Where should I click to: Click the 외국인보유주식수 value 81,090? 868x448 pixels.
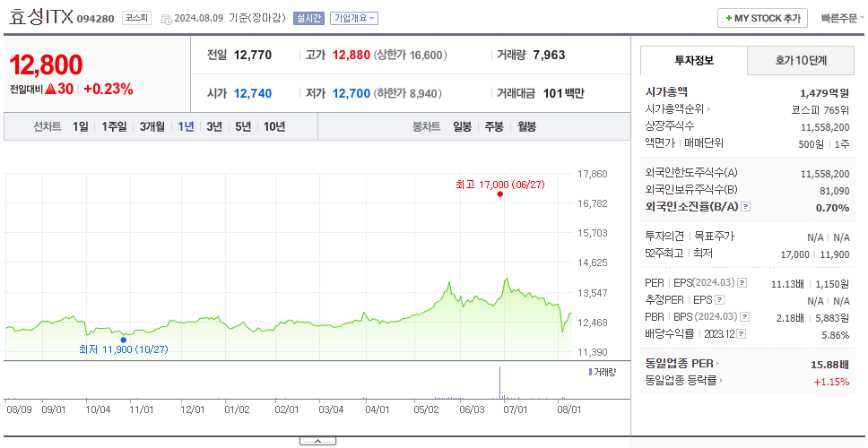834,191
